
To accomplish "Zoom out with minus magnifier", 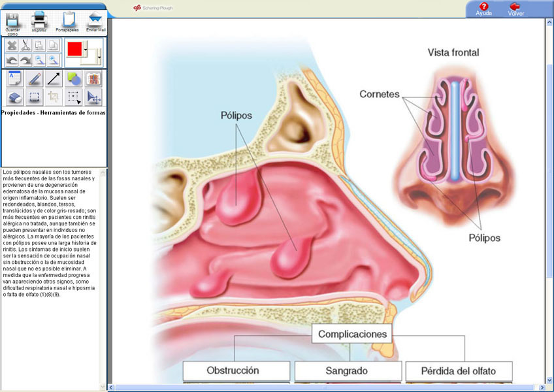I will pos(40,60).
